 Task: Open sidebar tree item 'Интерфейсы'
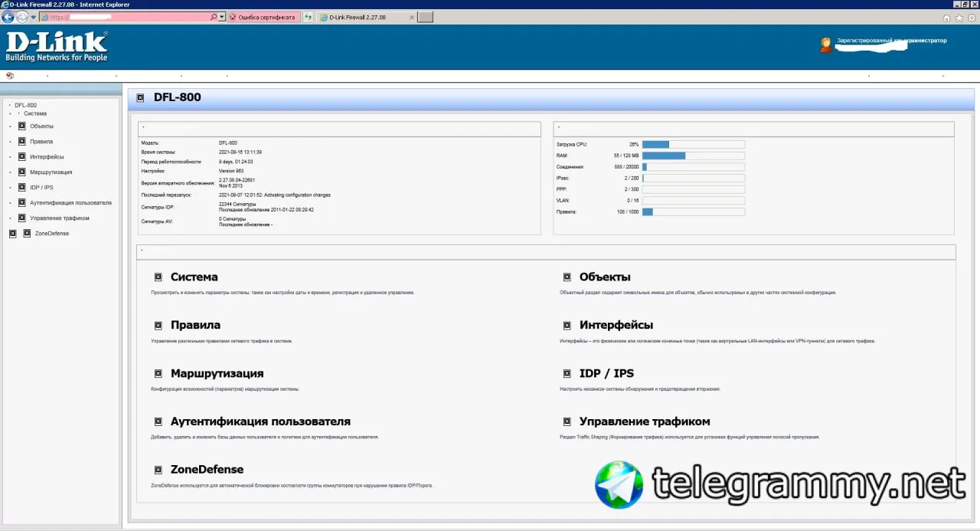click(47, 156)
